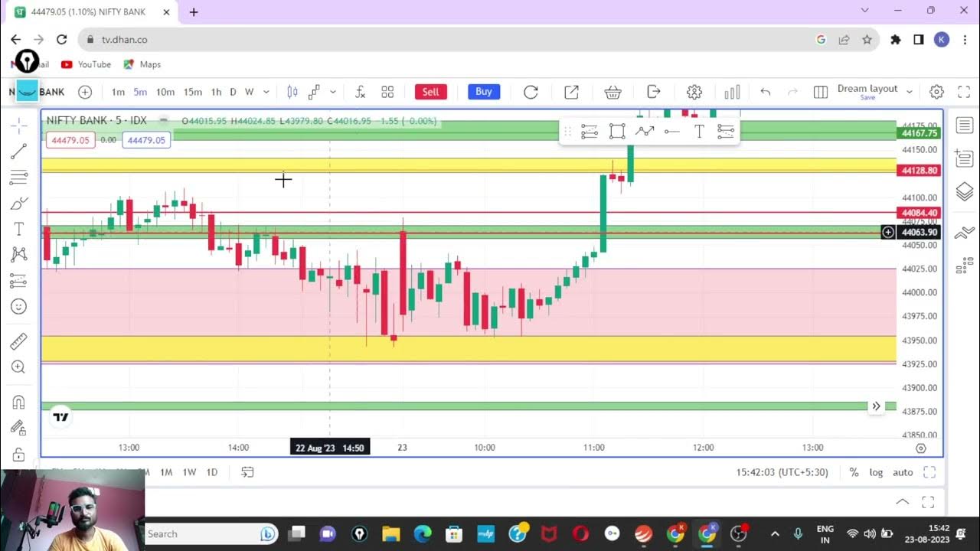Select the 5m timeframe
Image resolution: width=980 pixels, height=551 pixels.
(140, 92)
